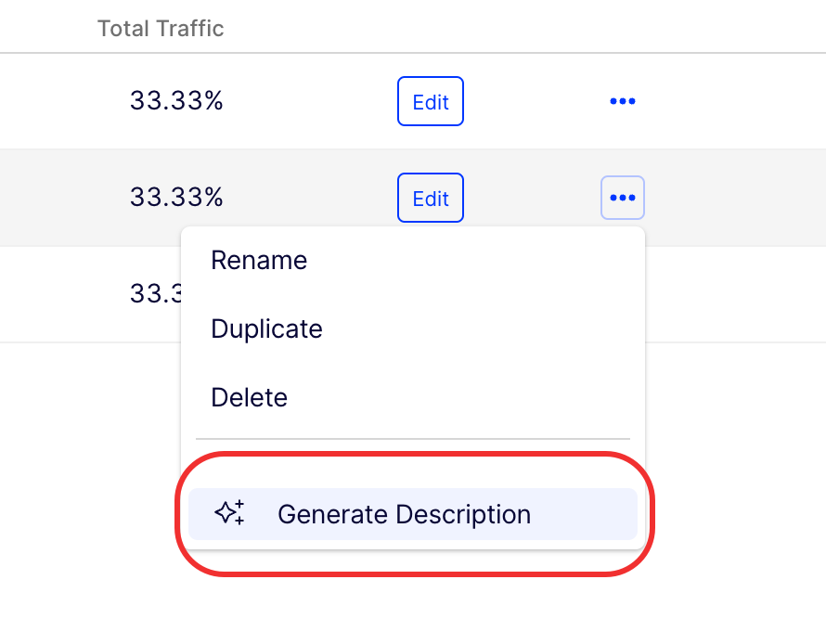Select Generate Description from the menu

(406, 514)
